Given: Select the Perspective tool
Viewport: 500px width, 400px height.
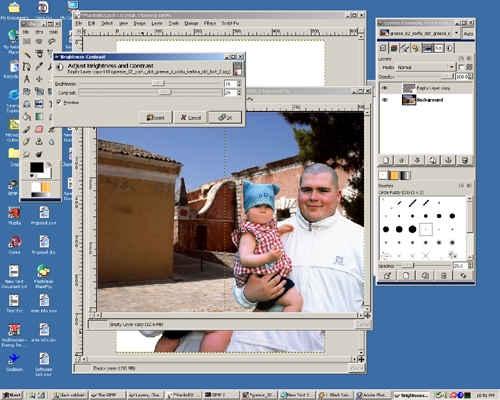Looking at the screenshot, I should [x=27, y=104].
